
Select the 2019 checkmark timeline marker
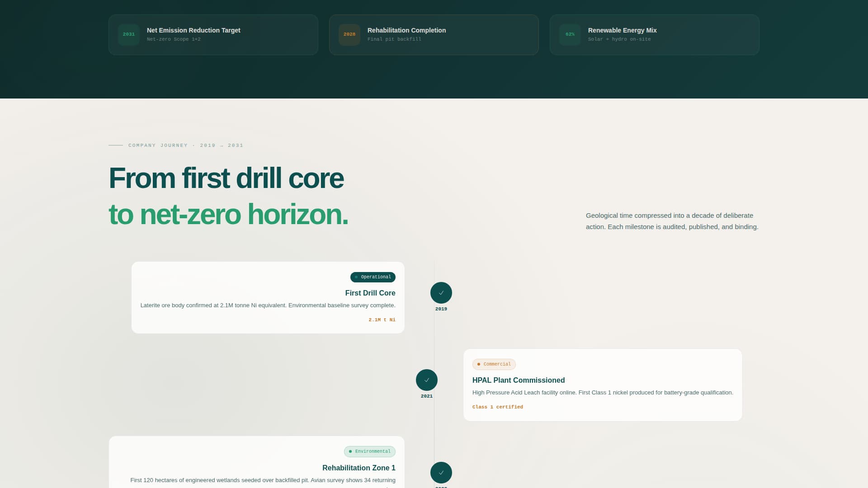pos(441,293)
